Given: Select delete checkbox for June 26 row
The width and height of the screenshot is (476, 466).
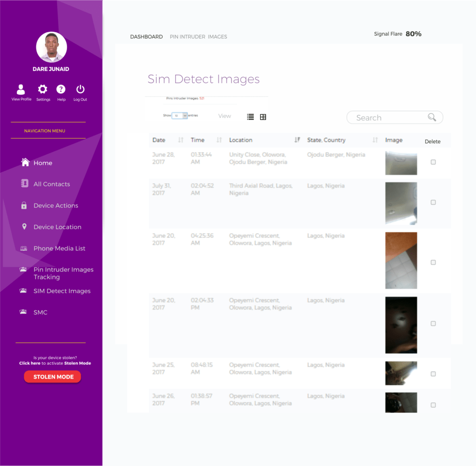Looking at the screenshot, I should pyautogui.click(x=433, y=405).
